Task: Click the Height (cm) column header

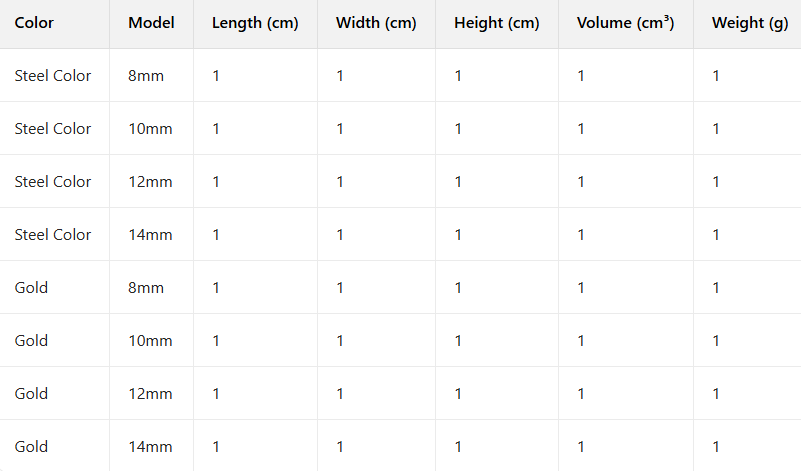Action: [496, 23]
